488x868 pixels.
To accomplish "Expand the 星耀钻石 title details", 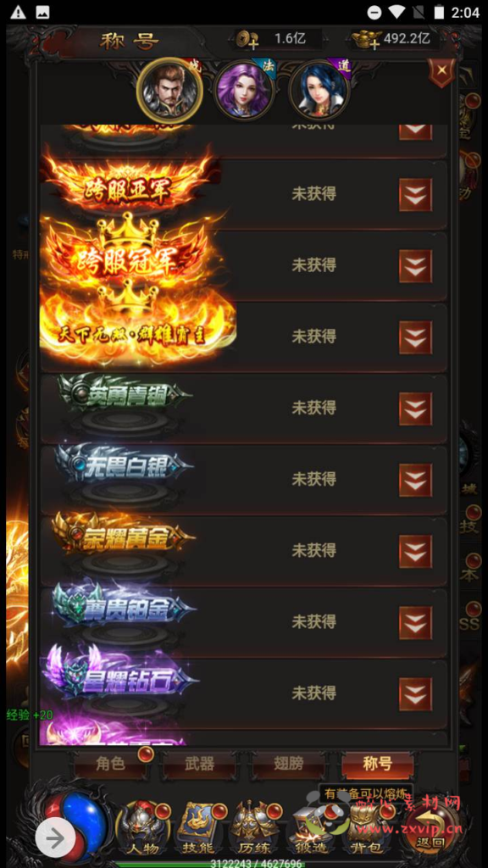I will click(415, 693).
